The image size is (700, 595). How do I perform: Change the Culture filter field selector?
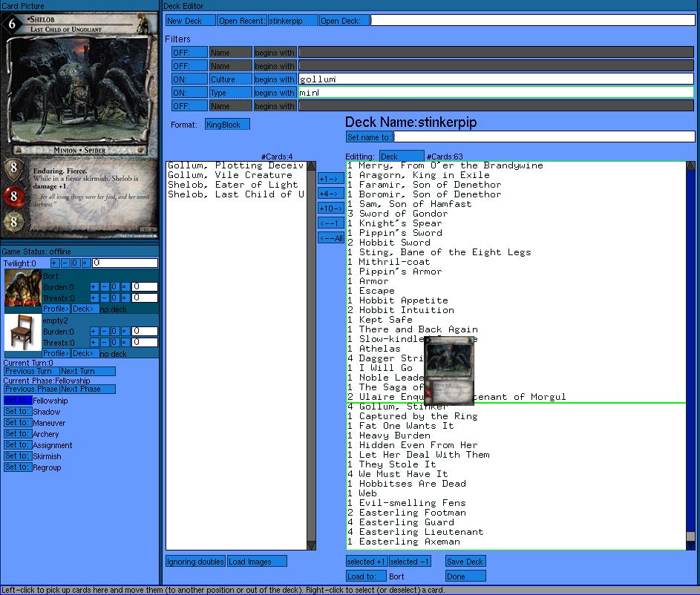click(x=230, y=79)
